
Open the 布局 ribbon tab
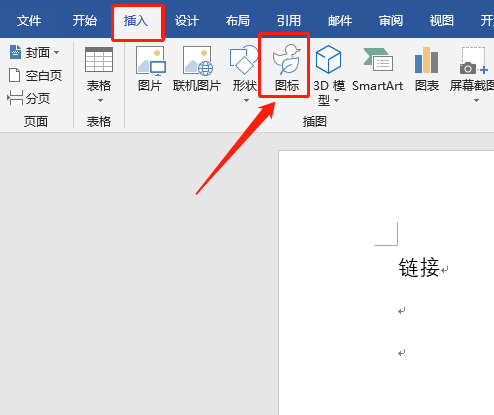pos(238,21)
